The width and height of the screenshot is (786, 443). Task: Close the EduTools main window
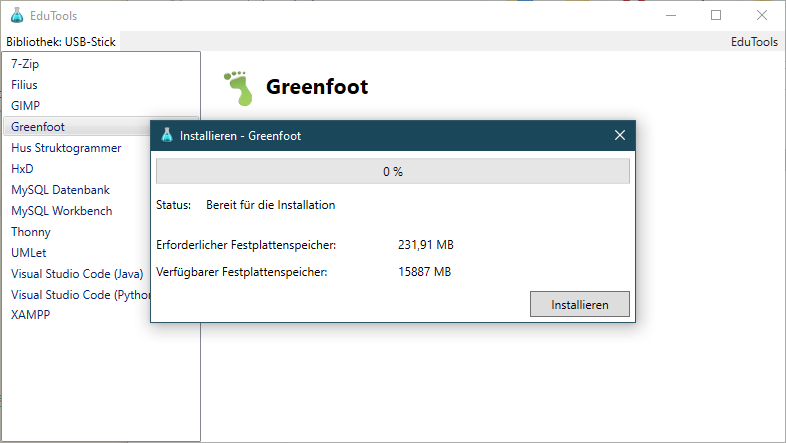pyautogui.click(x=761, y=16)
